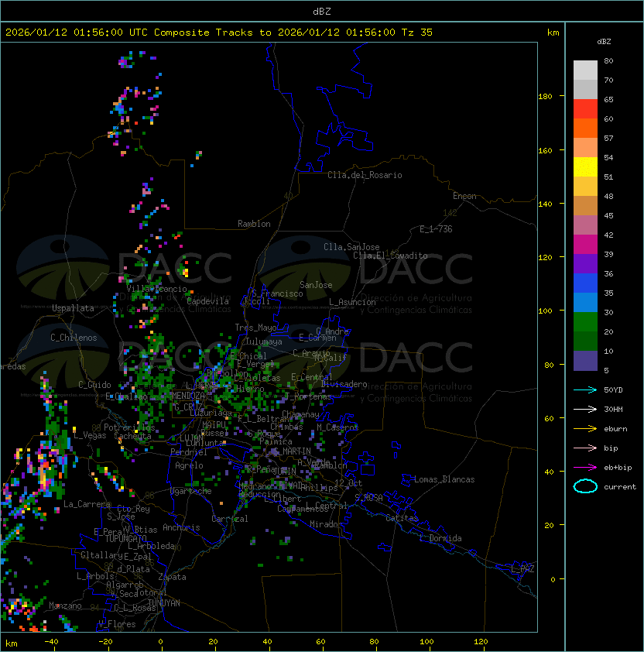
Task: Click the 60 km horizontal axis tick
Action: click(320, 642)
